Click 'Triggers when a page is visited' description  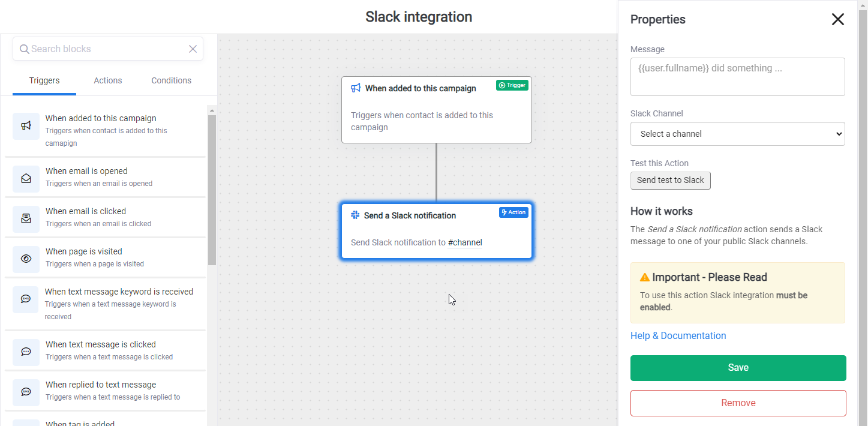point(95,264)
